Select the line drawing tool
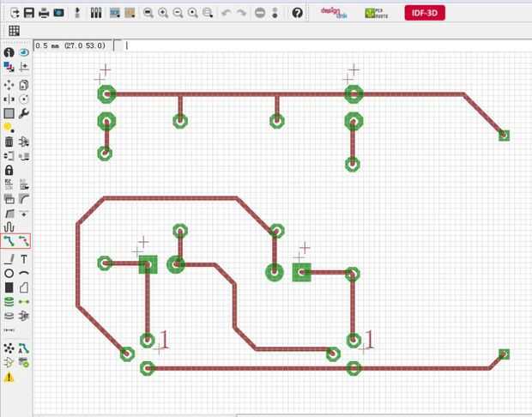 point(9,259)
